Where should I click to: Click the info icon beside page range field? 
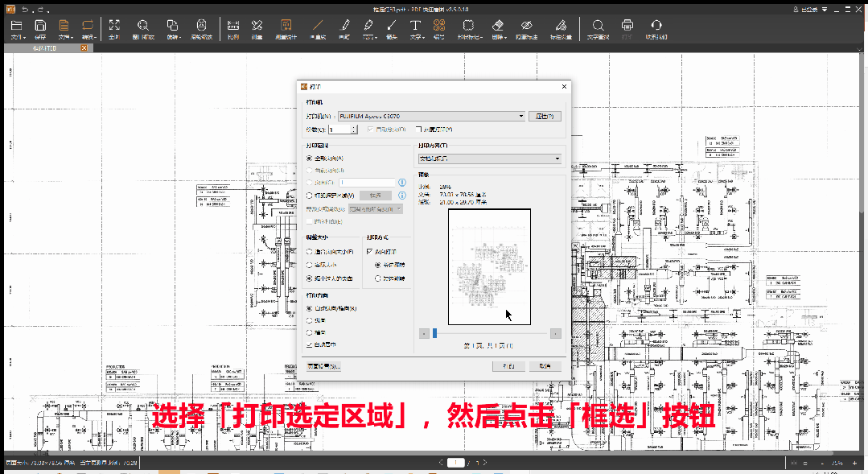[x=402, y=183]
